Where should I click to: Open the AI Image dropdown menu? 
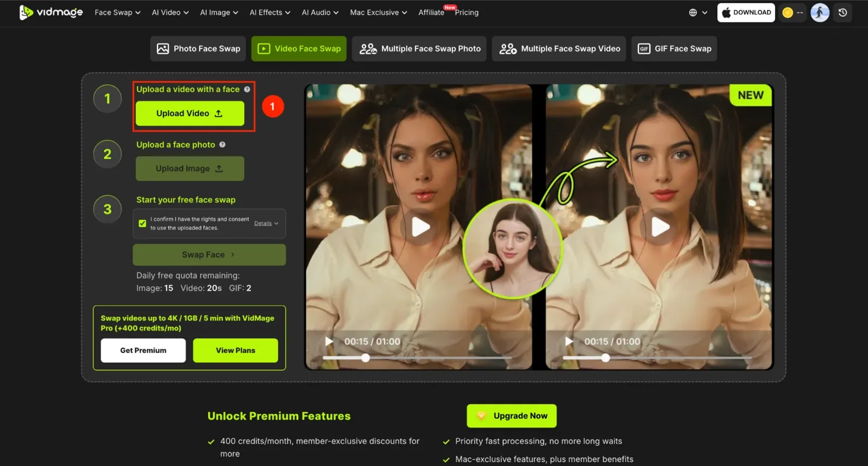pos(219,12)
